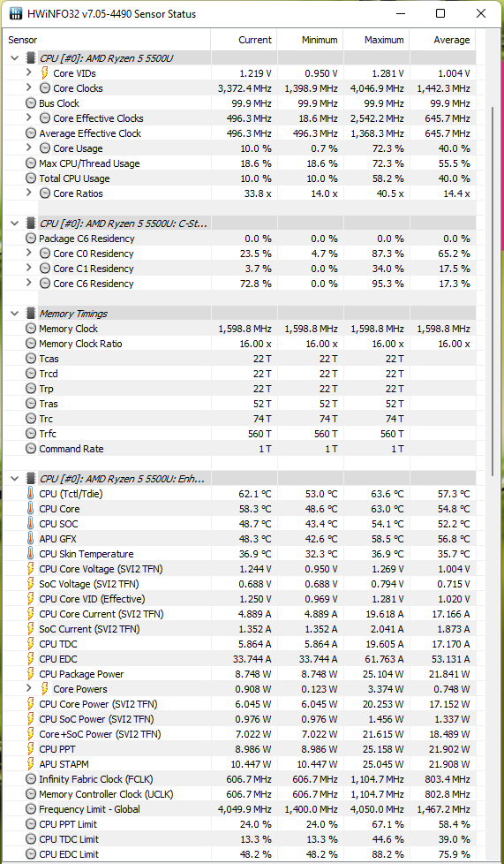Viewport: 504px width, 864px height.
Task: Select the Trfc row label
Action: pos(48,434)
